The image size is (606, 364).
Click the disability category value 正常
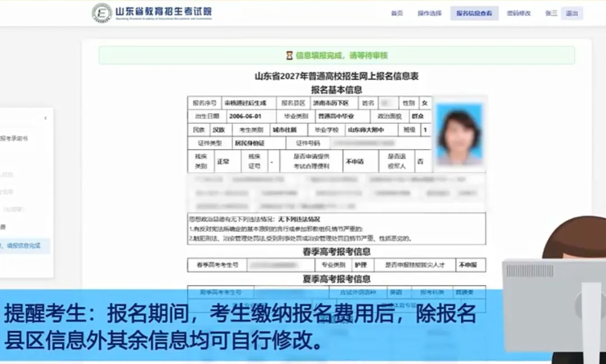[x=223, y=162]
